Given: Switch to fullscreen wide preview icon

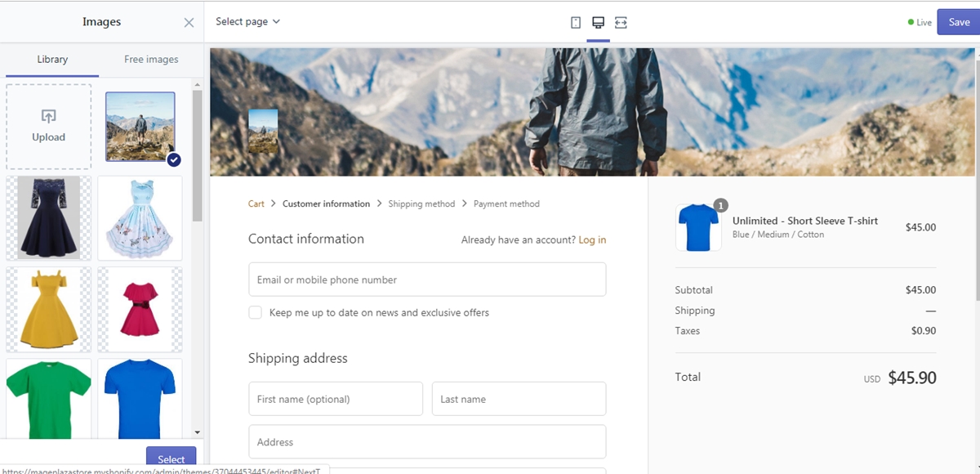Looking at the screenshot, I should point(621,22).
